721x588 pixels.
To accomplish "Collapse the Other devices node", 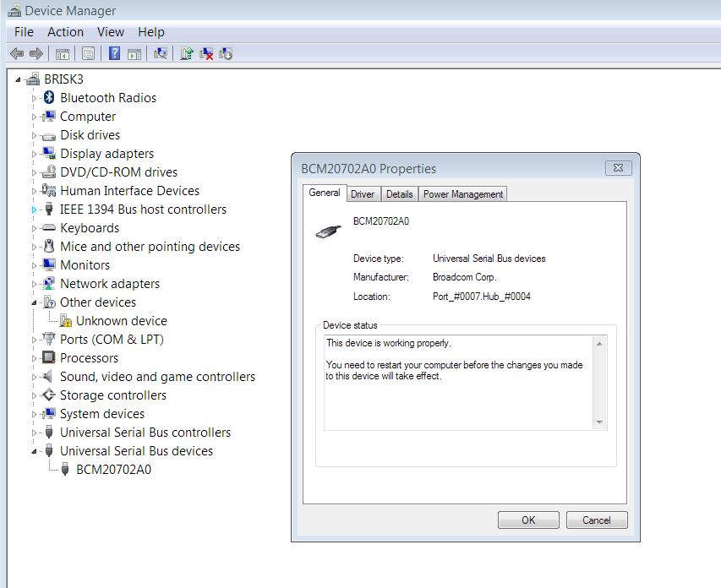I will tap(35, 302).
